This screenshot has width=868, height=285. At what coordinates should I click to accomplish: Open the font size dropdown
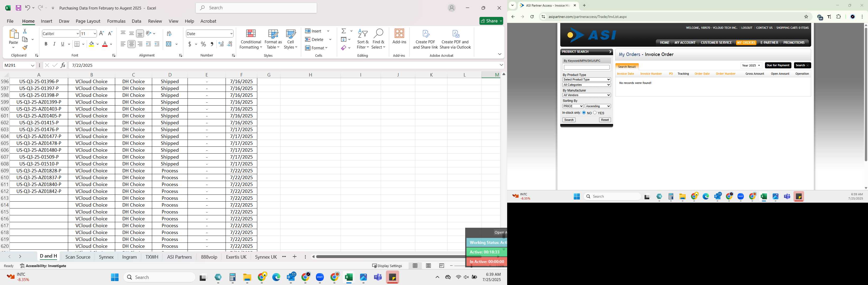95,33
